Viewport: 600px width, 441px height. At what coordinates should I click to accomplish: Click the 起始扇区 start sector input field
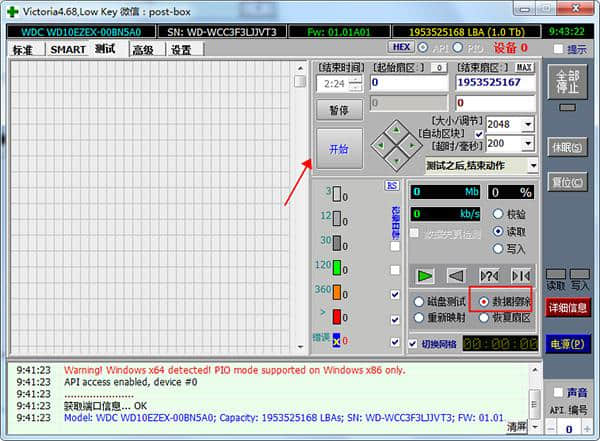[408, 83]
